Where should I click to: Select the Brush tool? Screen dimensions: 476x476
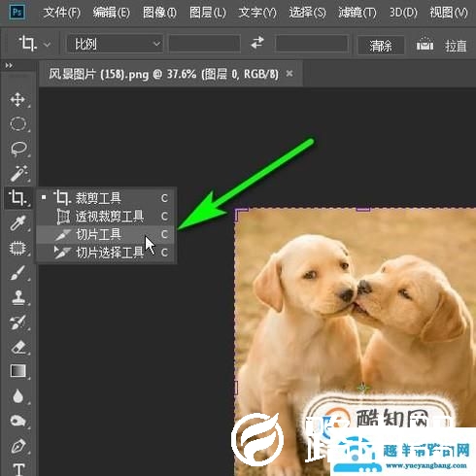(x=17, y=273)
